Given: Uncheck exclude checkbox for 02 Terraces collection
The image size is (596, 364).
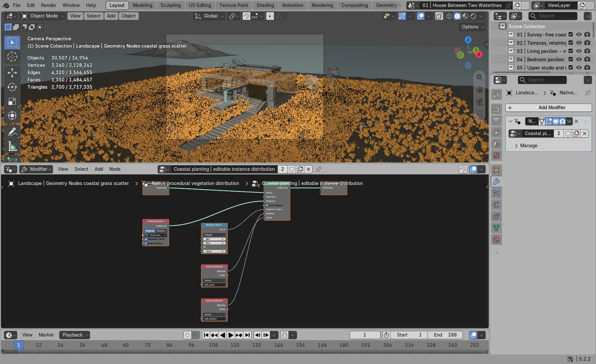Looking at the screenshot, I should coord(571,43).
